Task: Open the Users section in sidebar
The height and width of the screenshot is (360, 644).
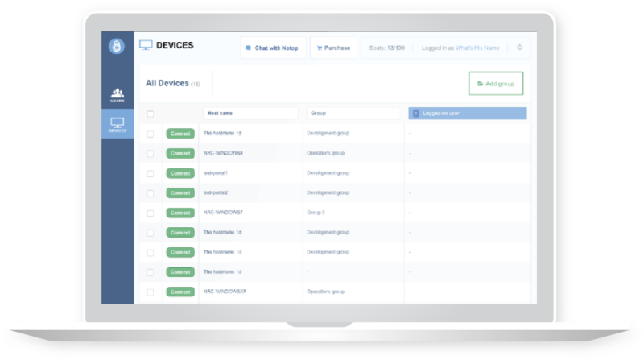Action: point(118,95)
